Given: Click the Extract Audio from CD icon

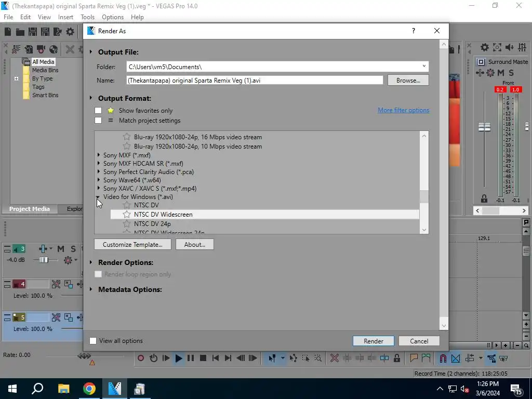Looking at the screenshot, I should click(x=54, y=49).
